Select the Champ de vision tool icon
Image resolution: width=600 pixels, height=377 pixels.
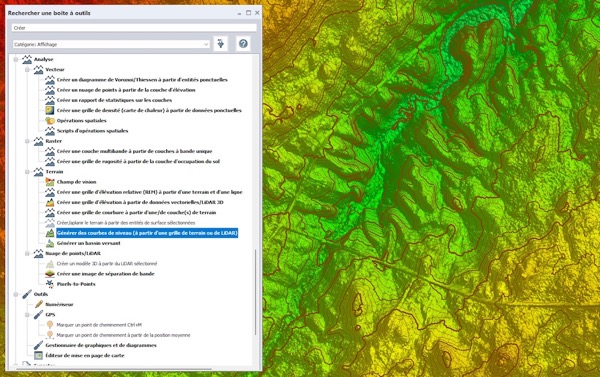50,181
